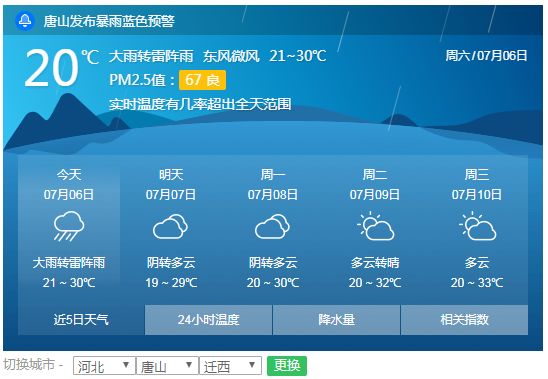The width and height of the screenshot is (548, 379).
Task: Click today's heavy rain cloud icon
Action: click(x=69, y=226)
